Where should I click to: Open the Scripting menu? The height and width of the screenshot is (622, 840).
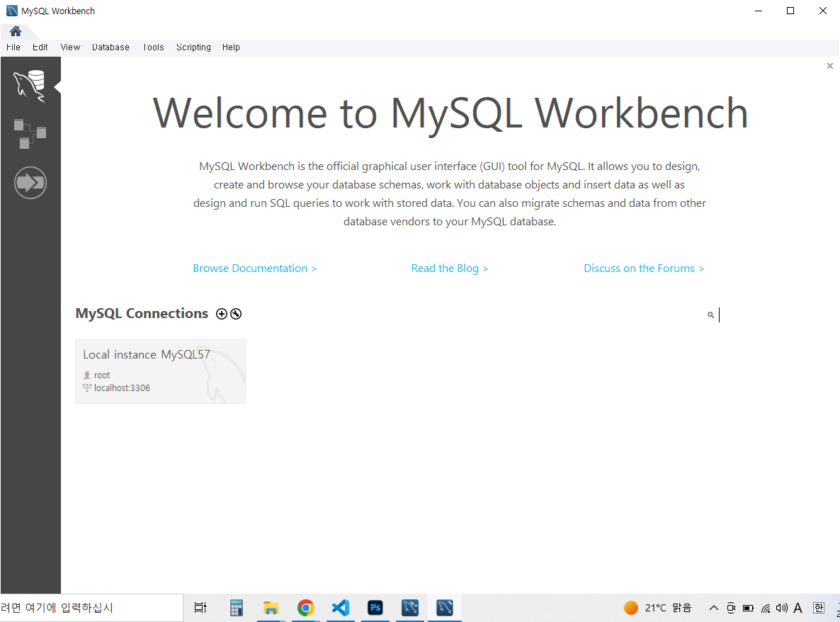(x=193, y=47)
